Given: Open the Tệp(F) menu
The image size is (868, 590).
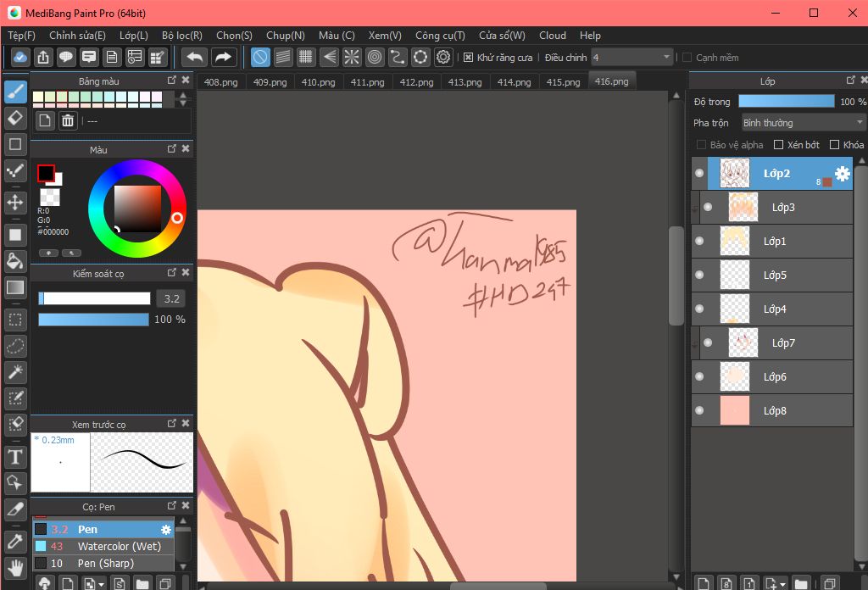Looking at the screenshot, I should (x=21, y=36).
